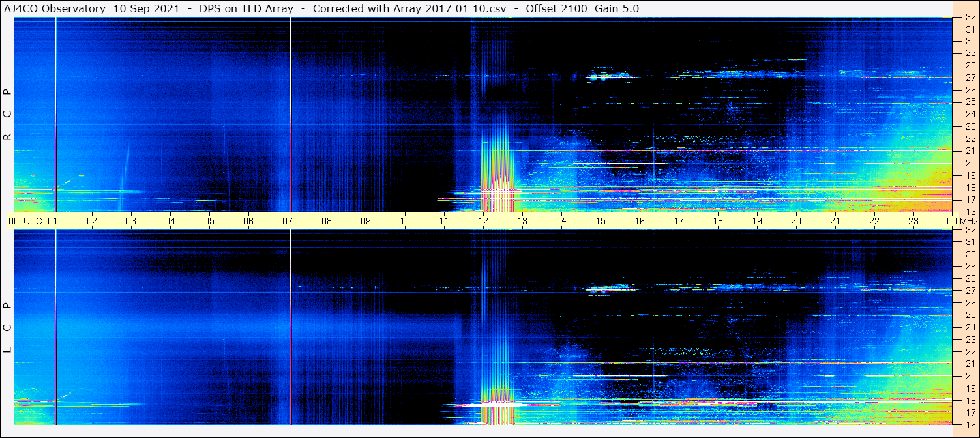Click the 07 UTC time axis label
The height and width of the screenshot is (438, 980).
[288, 221]
